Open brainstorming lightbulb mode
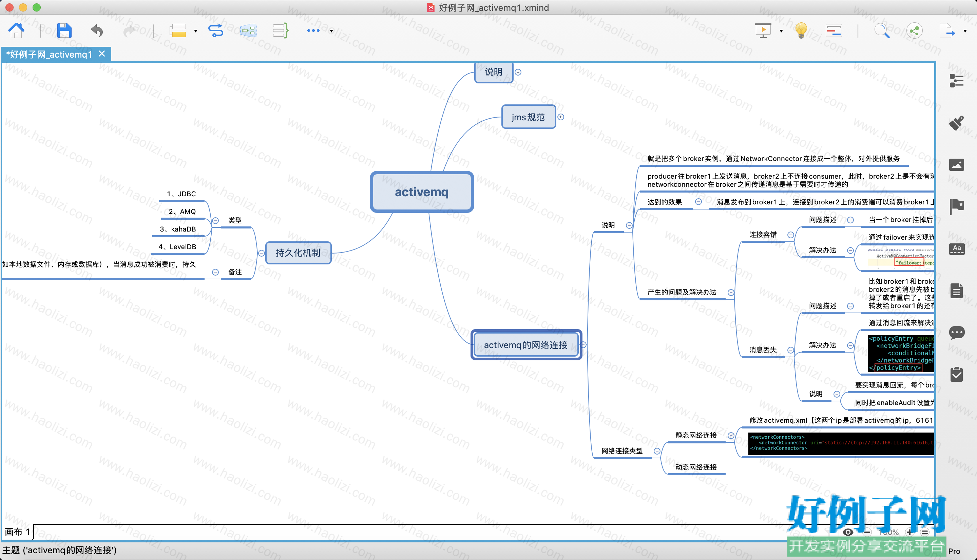Viewport: 977px width, 560px height. pyautogui.click(x=801, y=31)
